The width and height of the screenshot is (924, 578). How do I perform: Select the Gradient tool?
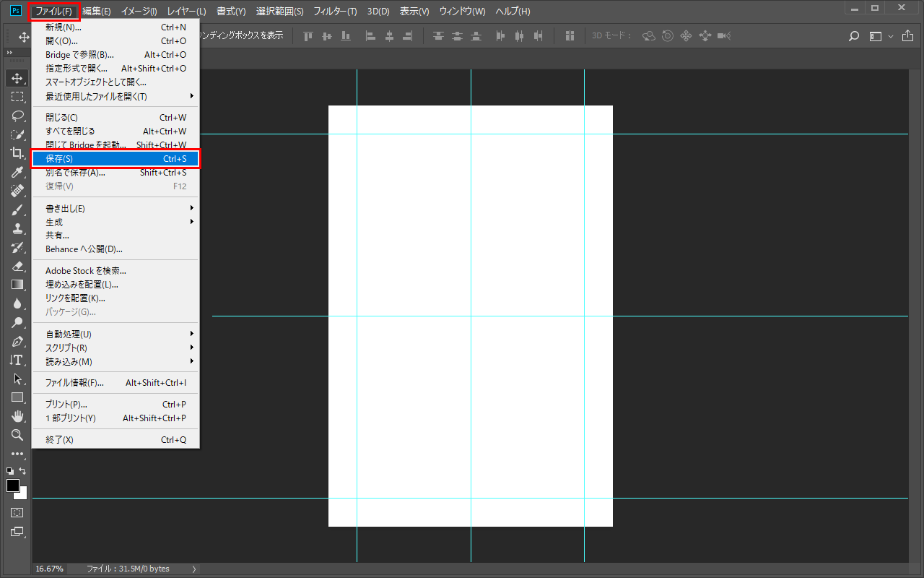coord(17,285)
